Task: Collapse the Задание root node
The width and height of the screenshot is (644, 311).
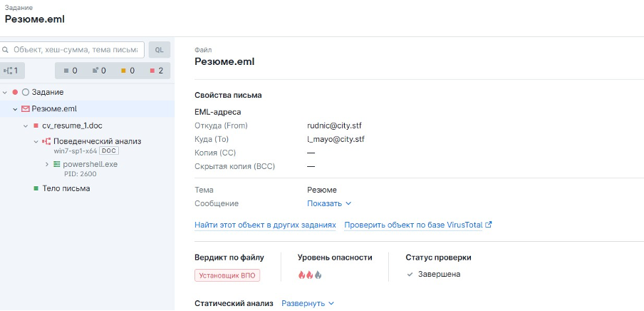Action: [5, 92]
